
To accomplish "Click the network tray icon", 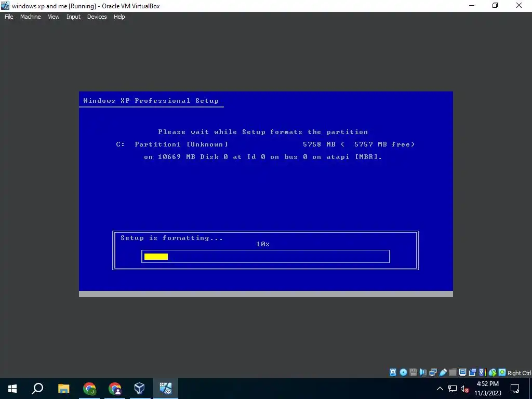I will pyautogui.click(x=453, y=389).
